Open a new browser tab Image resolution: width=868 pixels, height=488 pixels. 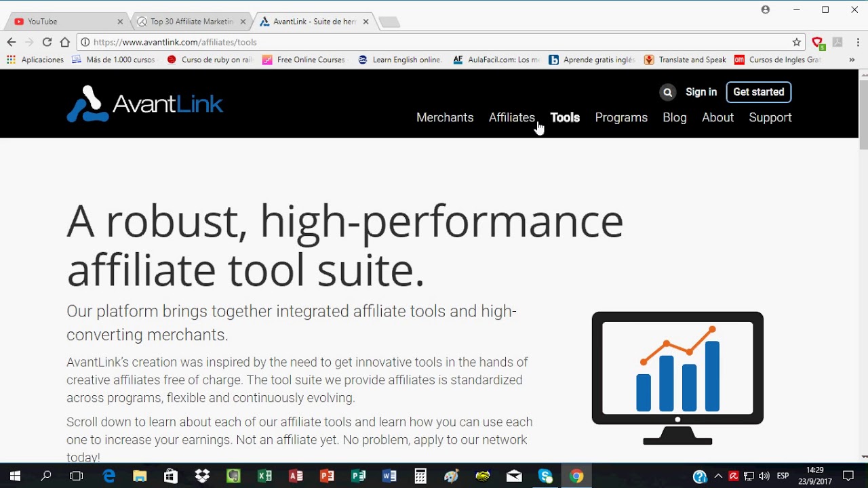(x=389, y=22)
